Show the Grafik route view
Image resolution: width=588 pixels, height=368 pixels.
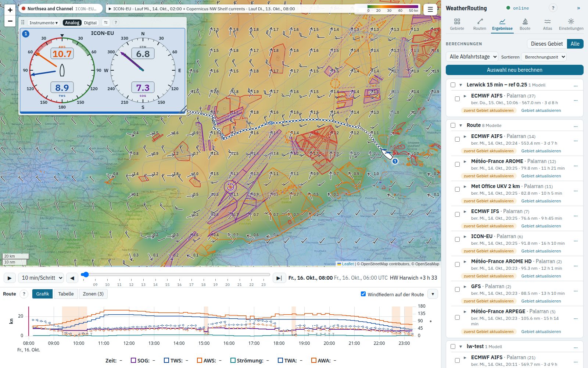tap(42, 294)
